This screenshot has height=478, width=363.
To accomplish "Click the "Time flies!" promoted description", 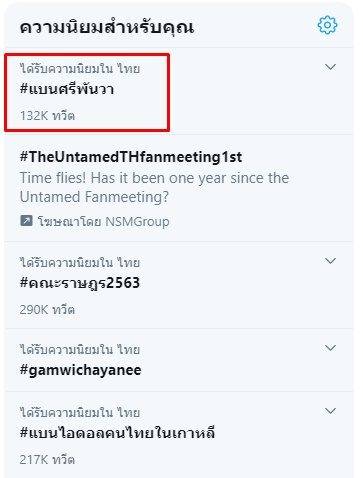I will click(154, 187).
